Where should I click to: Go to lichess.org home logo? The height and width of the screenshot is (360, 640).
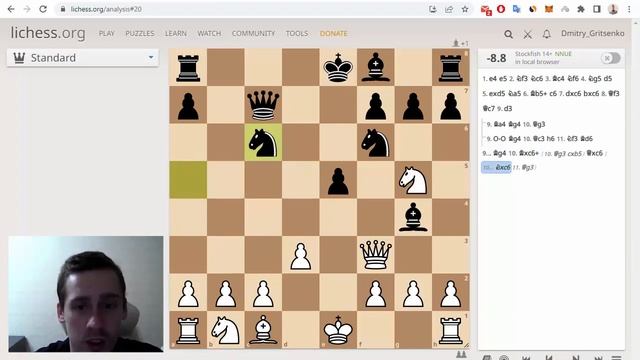coord(48,33)
